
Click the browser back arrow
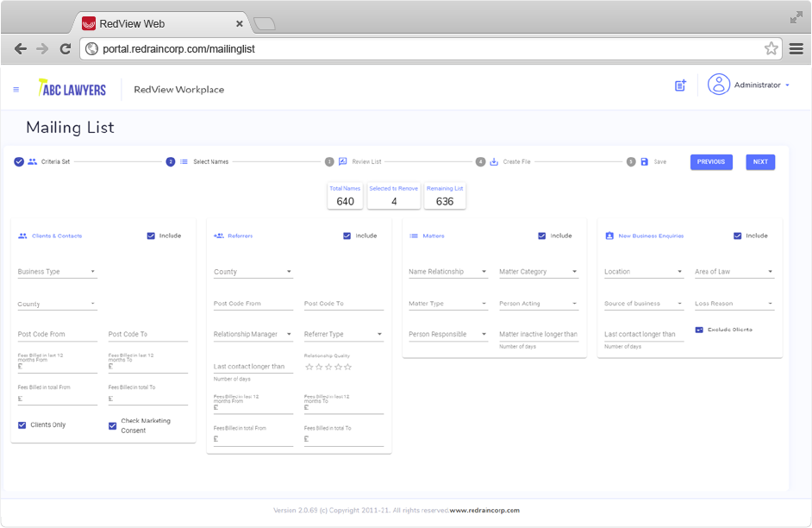(20, 48)
